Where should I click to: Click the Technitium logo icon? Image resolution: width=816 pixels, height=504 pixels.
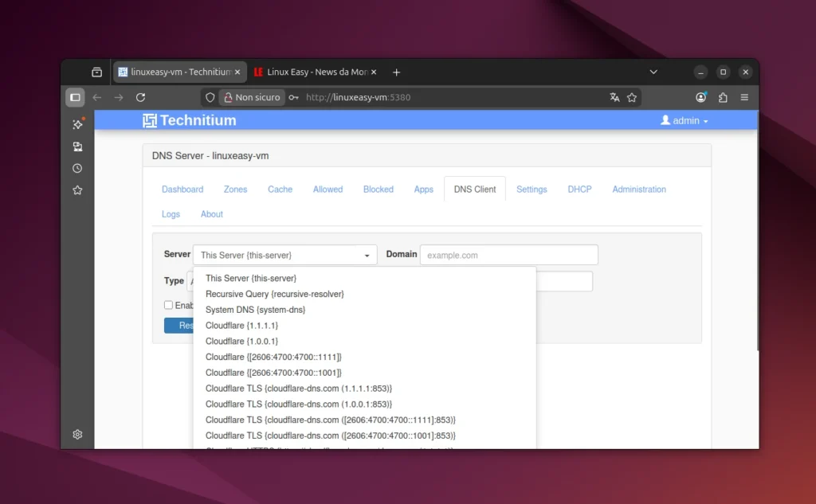tap(148, 120)
